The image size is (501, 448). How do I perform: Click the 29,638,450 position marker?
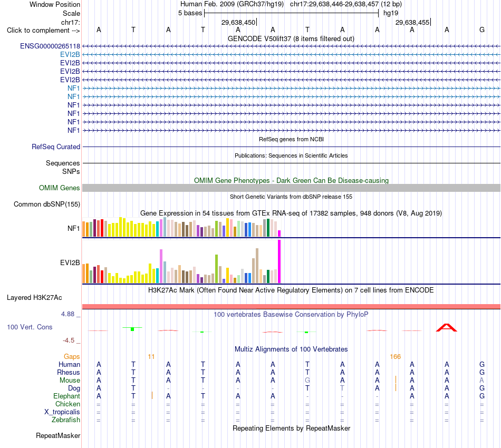point(239,22)
